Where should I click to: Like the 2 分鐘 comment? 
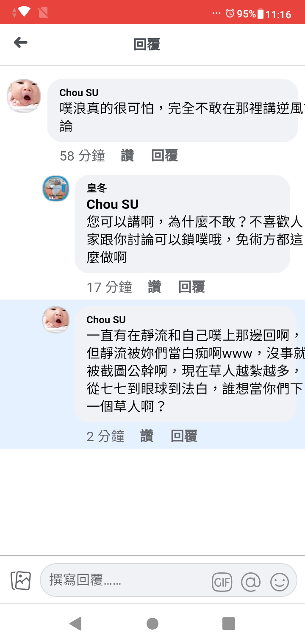click(147, 436)
